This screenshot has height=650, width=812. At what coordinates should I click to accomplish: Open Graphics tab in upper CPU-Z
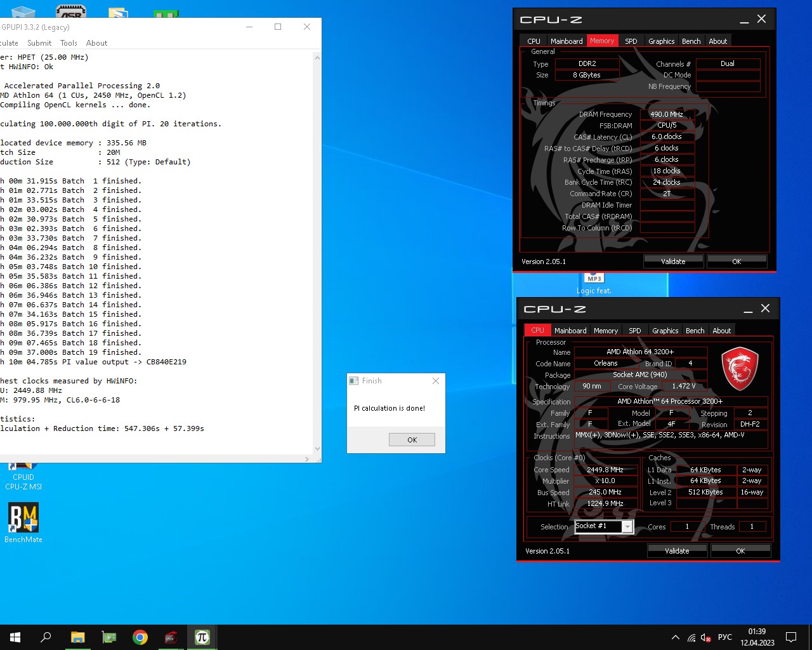point(662,41)
